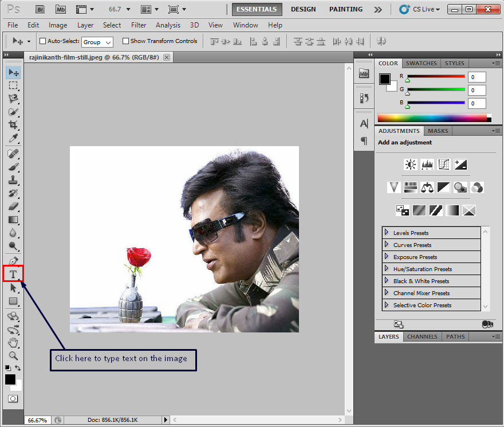Click the CS Live button

(419, 9)
